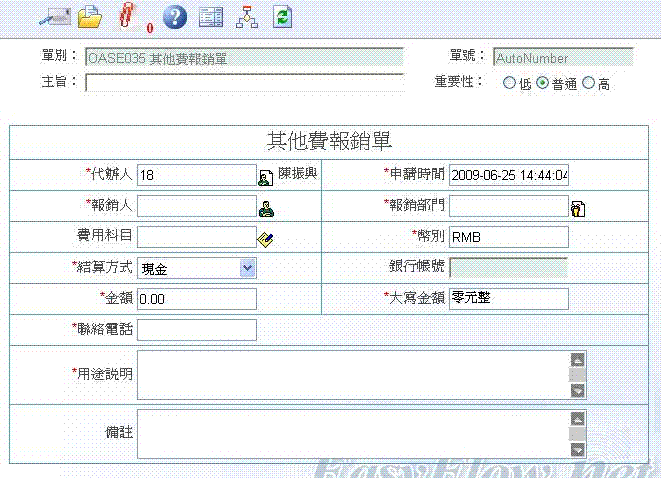
Task: Click the red paperclip attachment icon
Action: coord(126,16)
